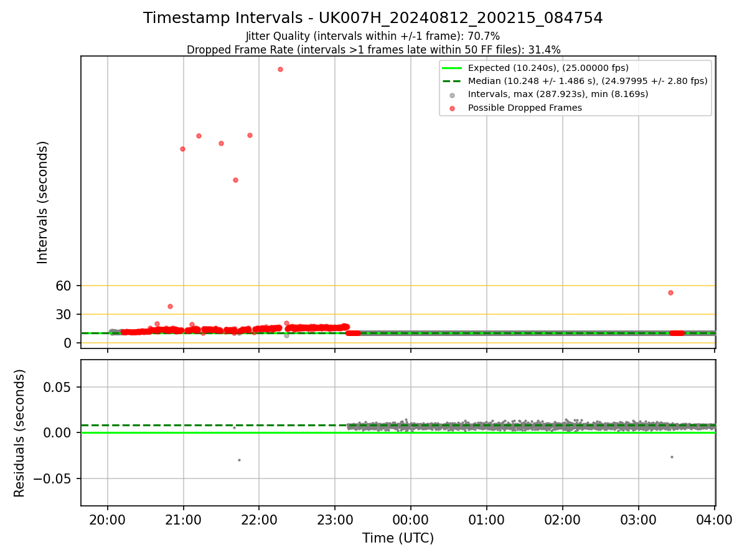The width and height of the screenshot is (747, 560).
Task: Click the isolated red dropped-frame point just before 03:30
Action: pos(670,292)
